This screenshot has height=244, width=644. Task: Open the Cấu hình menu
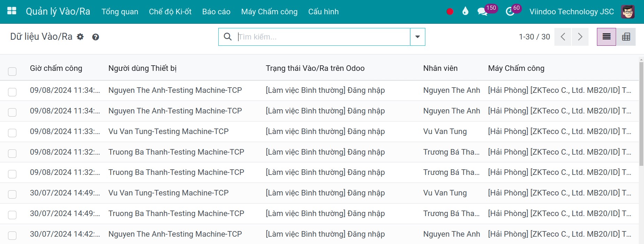(x=323, y=12)
